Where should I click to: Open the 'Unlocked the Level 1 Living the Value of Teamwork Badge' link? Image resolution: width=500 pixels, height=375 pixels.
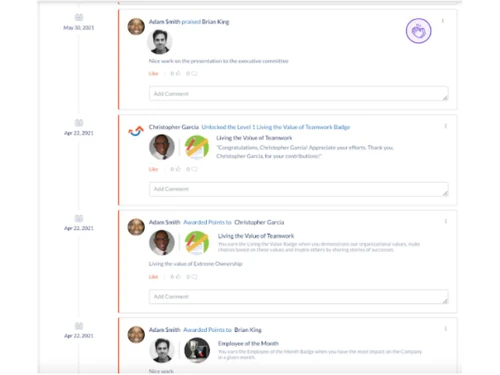pyautogui.click(x=276, y=127)
